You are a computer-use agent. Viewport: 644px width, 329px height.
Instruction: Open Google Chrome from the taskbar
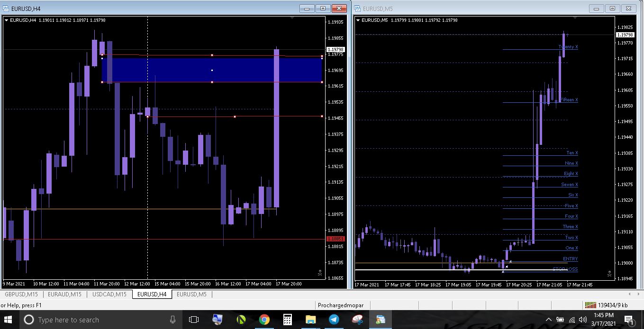264,320
